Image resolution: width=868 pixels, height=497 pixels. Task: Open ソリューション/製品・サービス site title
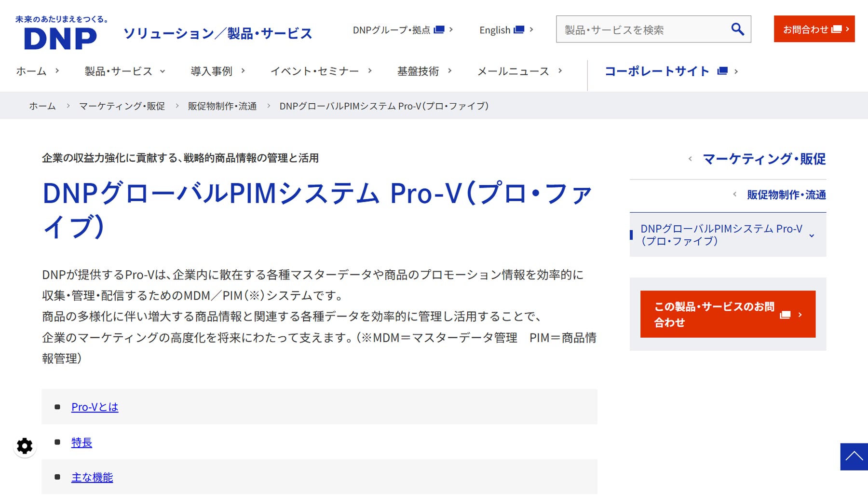tap(218, 33)
